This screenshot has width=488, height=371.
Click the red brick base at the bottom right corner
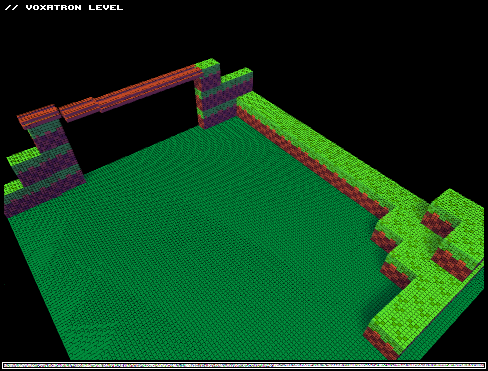[380, 343]
